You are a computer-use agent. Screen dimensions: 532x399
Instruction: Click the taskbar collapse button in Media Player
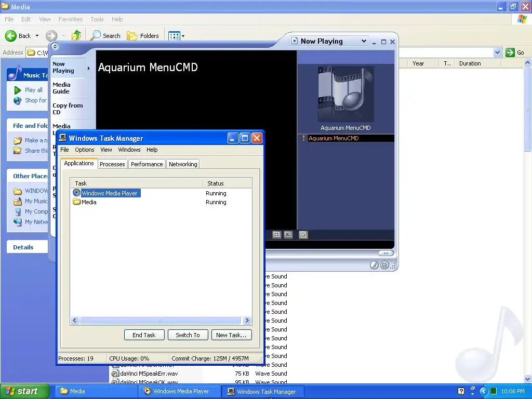point(55,46)
